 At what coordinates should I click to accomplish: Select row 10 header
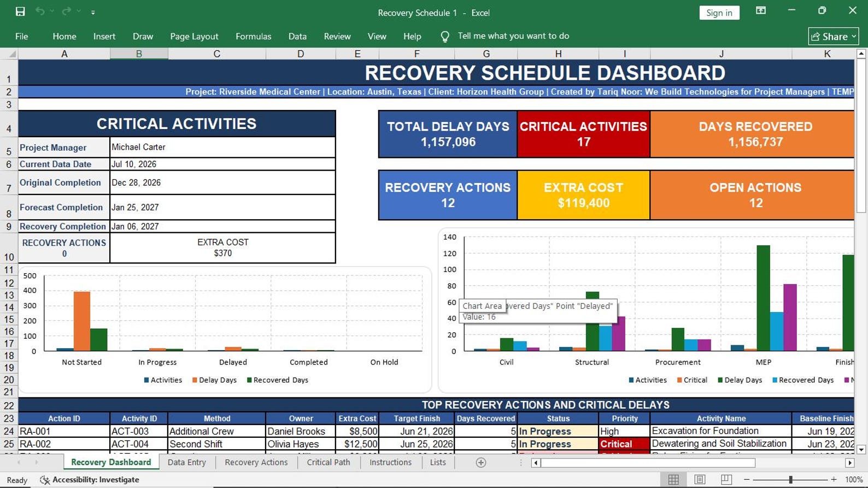9,249
